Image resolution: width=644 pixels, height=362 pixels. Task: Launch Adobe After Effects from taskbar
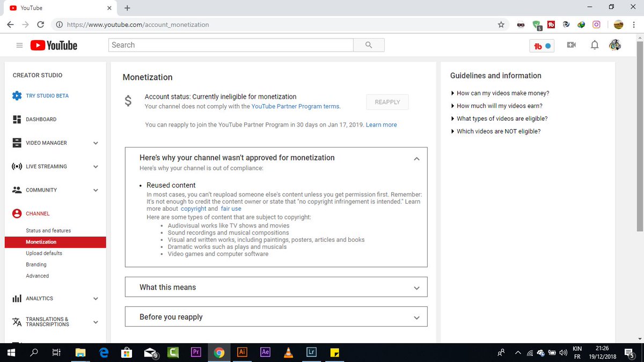(265, 352)
